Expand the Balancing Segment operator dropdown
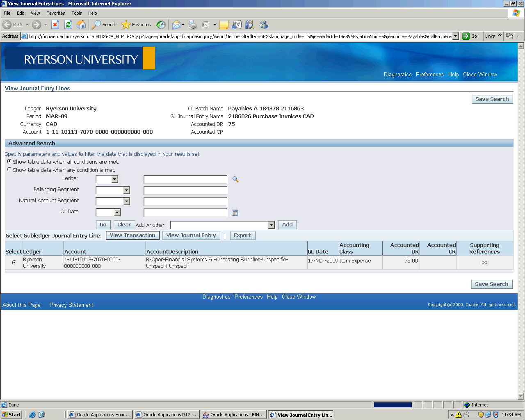The height and width of the screenshot is (420, 525). [126, 190]
